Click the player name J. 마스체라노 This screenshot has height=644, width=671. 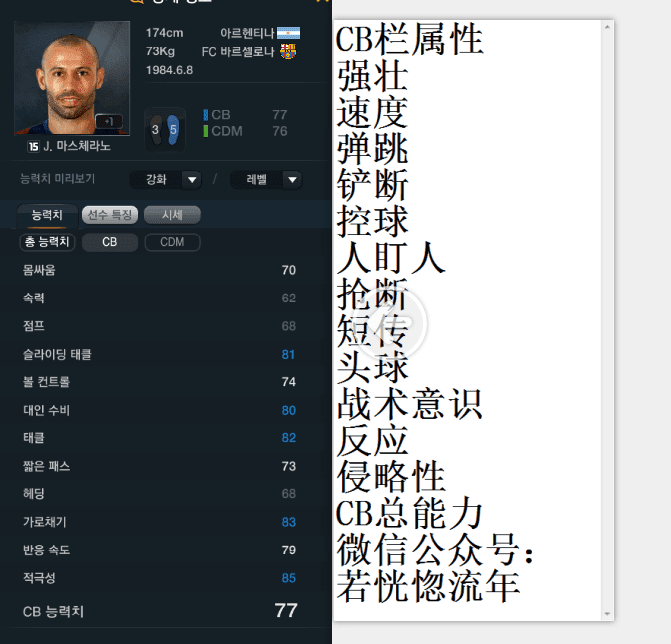click(77, 146)
